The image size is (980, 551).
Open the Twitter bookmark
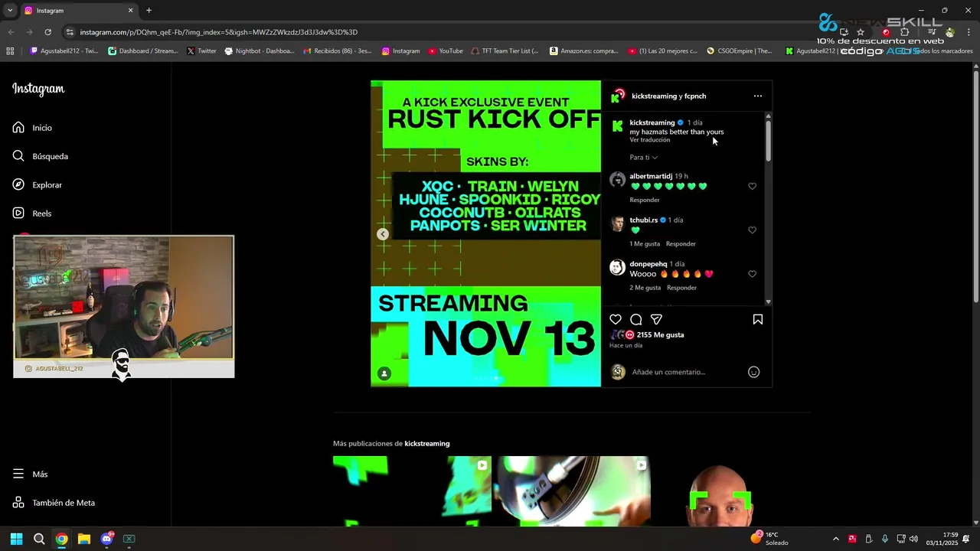[x=201, y=51]
